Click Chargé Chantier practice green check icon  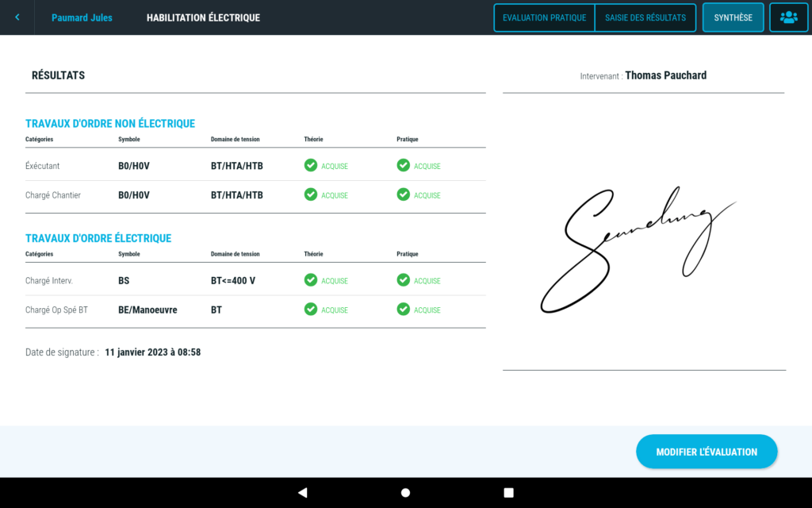point(404,194)
